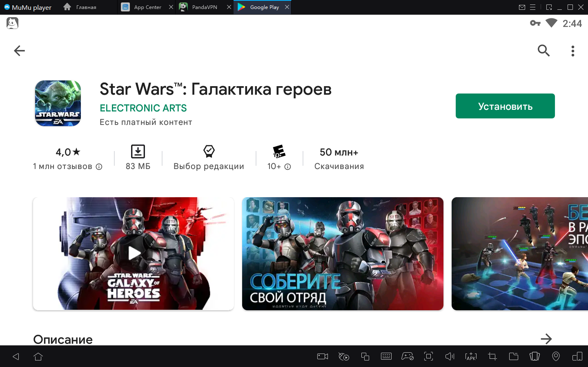Open keyboard mapping settings
The image size is (588, 367).
386,356
